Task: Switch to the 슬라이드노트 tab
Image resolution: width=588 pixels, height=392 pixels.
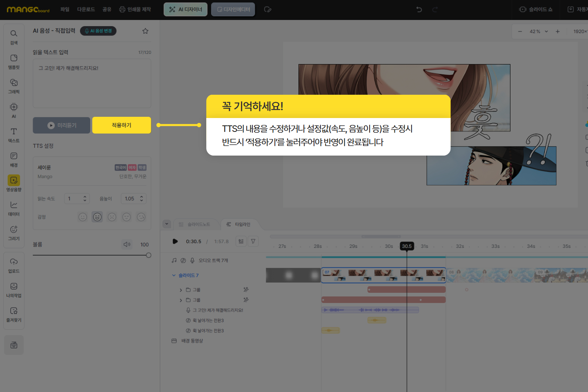Action: tap(195, 224)
